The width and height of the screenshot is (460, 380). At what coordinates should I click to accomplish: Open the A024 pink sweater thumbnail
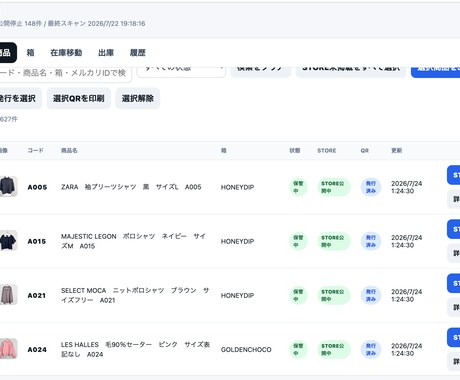pos(8,349)
